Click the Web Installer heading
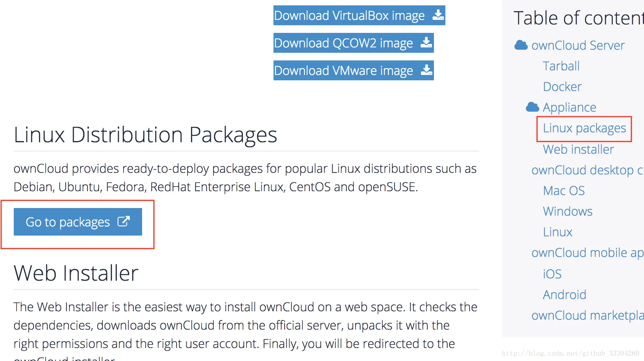This screenshot has width=644, height=361. (x=76, y=273)
